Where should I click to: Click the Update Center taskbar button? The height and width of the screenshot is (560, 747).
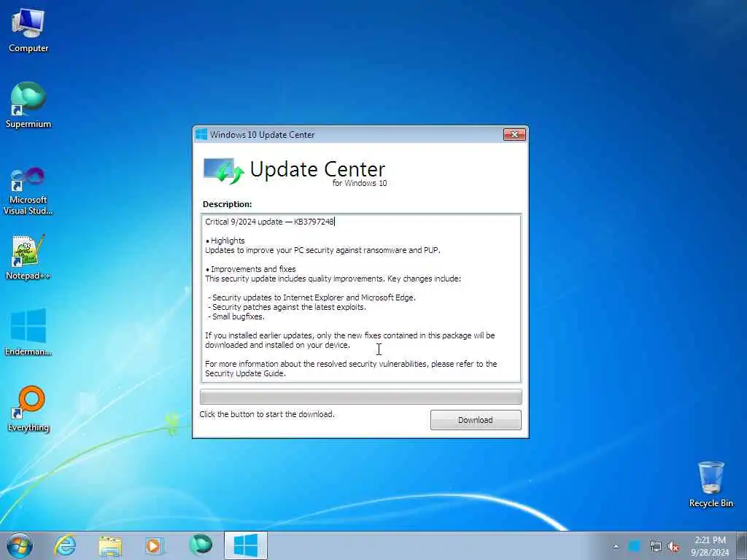[x=246, y=545]
